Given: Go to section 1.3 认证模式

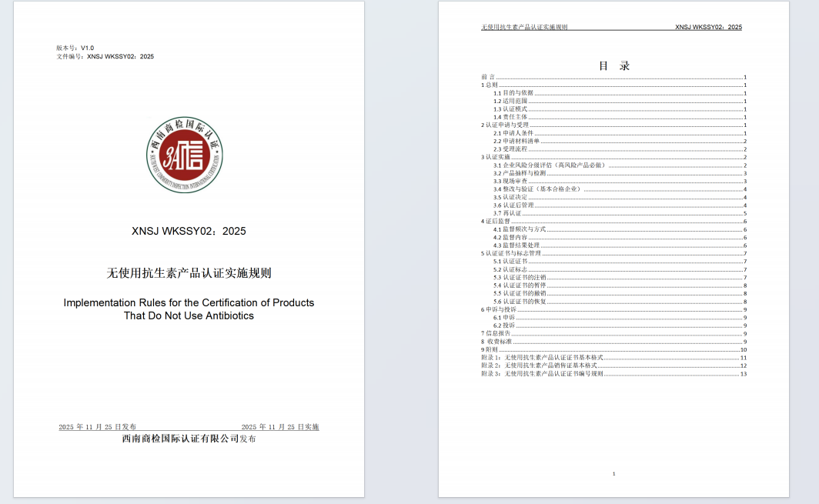Looking at the screenshot, I should pyautogui.click(x=510, y=109).
